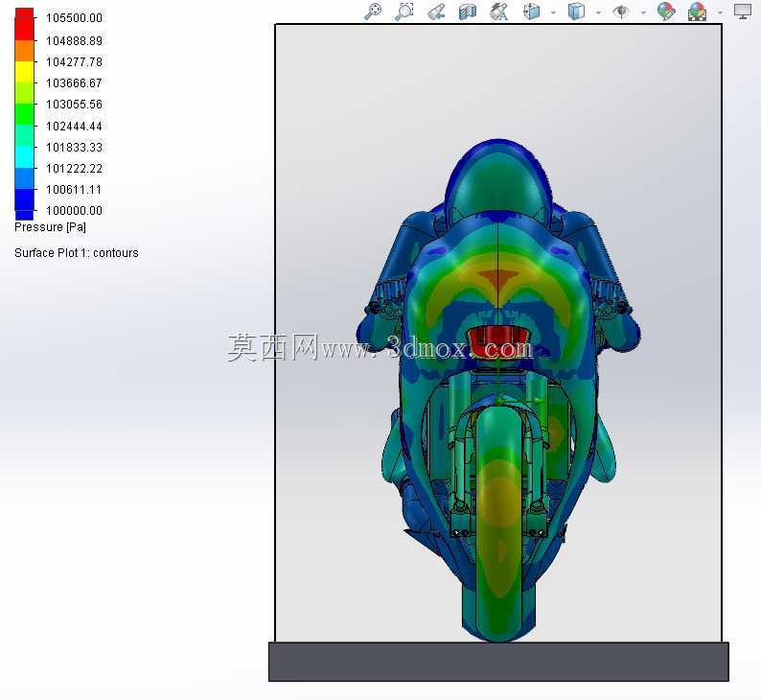This screenshot has height=700, width=761.
Task: Click the Surface Plot 1: contours label
Action: tap(77, 253)
